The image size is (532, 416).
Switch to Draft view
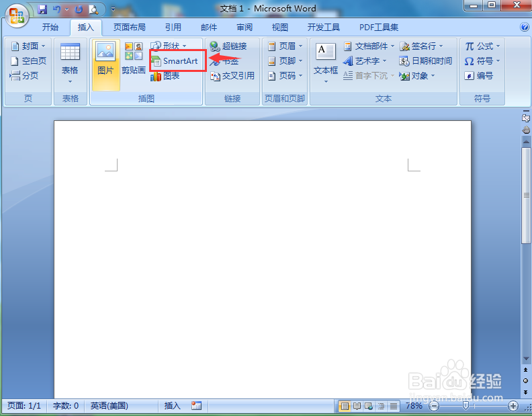coord(393,406)
